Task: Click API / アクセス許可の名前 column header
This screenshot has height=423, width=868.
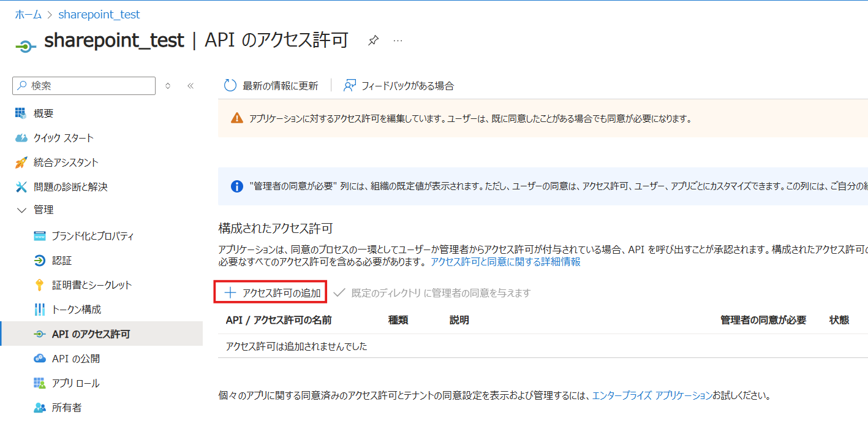Action: point(279,320)
